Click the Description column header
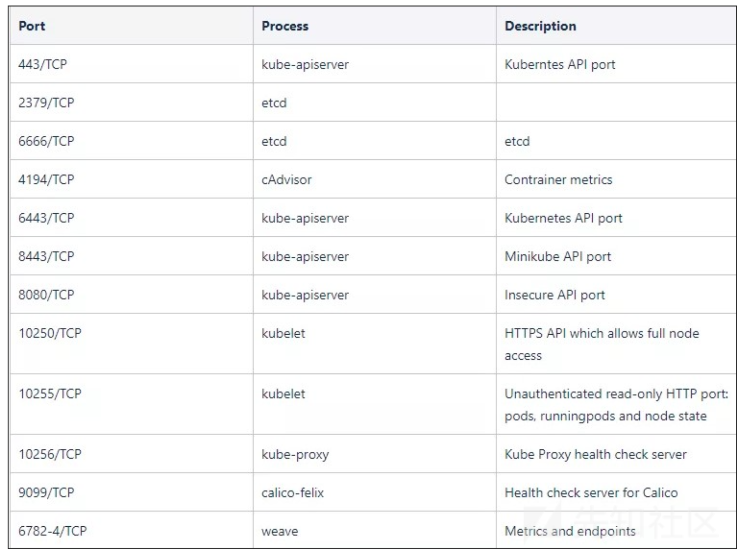The width and height of the screenshot is (746, 560). [540, 26]
